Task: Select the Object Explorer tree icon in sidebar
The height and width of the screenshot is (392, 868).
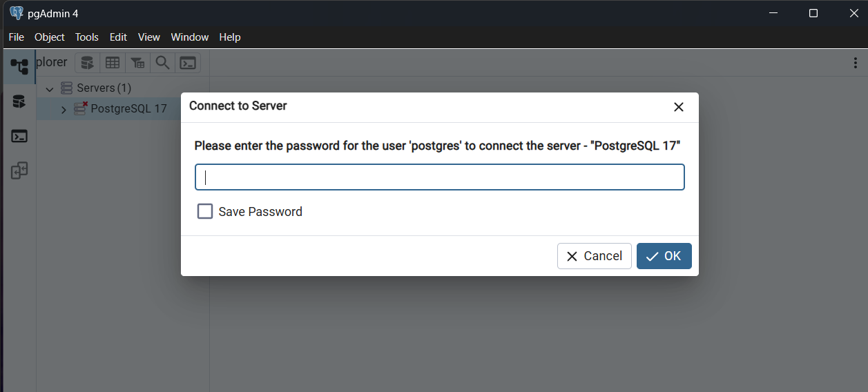Action: pos(19,67)
